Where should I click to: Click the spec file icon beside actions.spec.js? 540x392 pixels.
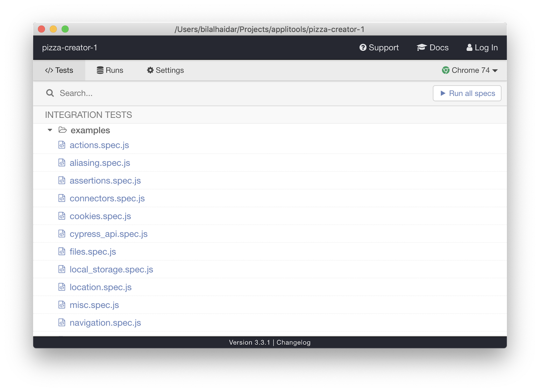click(x=61, y=145)
